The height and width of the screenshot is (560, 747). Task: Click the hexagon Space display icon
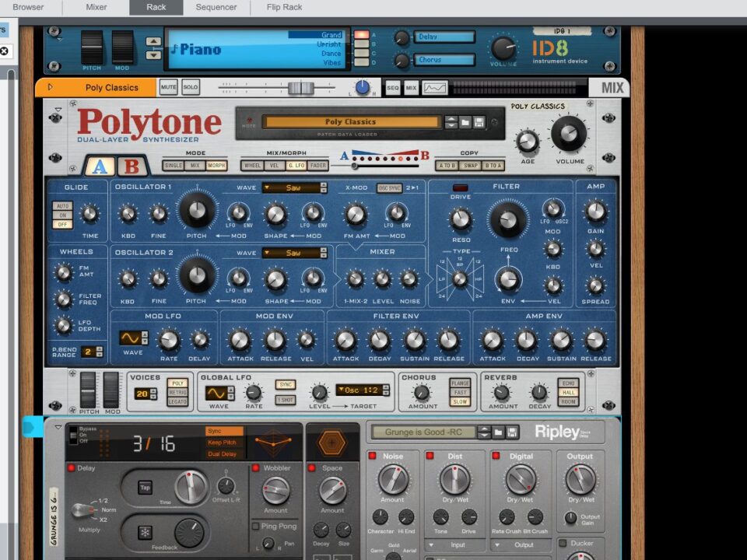pos(332,443)
